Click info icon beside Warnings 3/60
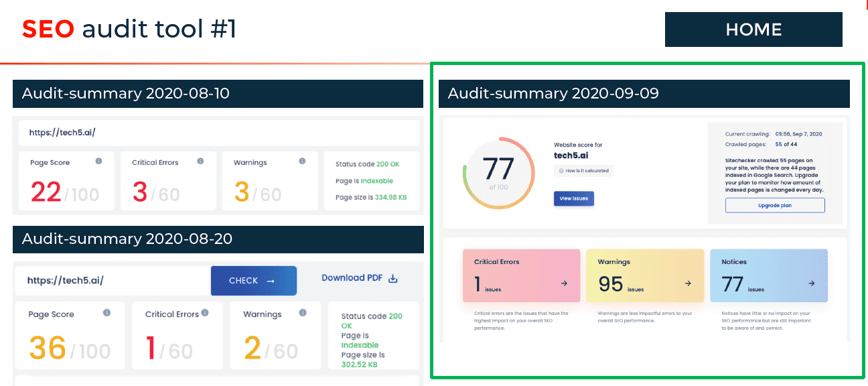Screen dimensions: 868x386 click(302, 162)
